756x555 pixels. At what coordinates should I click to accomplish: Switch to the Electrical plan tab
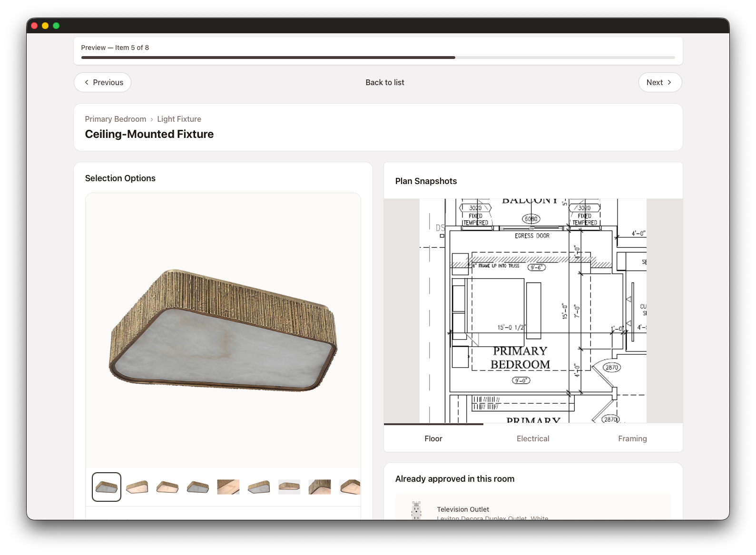coord(533,438)
